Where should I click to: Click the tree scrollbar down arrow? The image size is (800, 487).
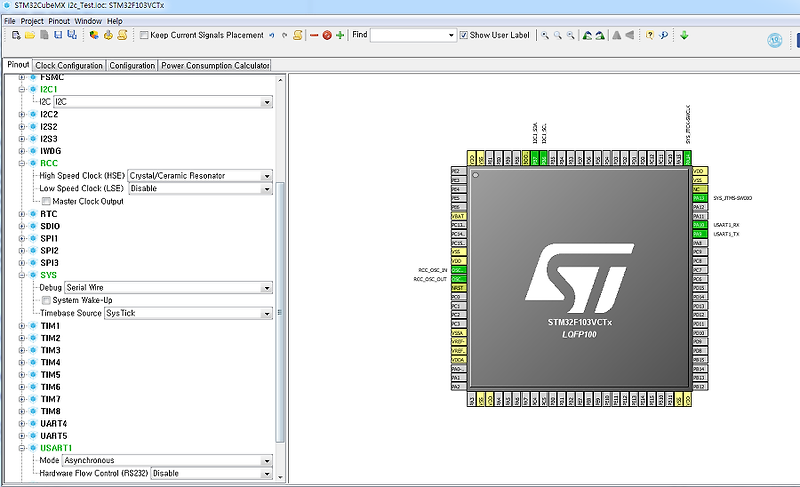click(x=280, y=477)
